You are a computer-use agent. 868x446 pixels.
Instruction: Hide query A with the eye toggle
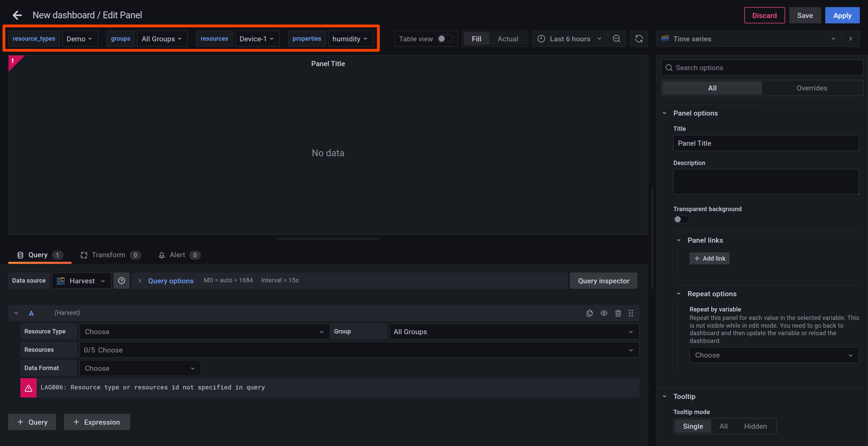pyautogui.click(x=604, y=313)
